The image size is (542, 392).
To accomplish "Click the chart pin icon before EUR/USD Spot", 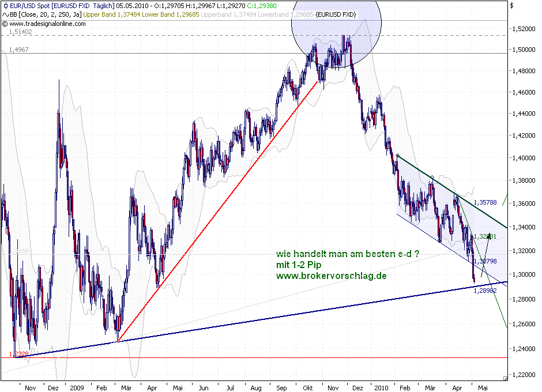I will point(6,5).
